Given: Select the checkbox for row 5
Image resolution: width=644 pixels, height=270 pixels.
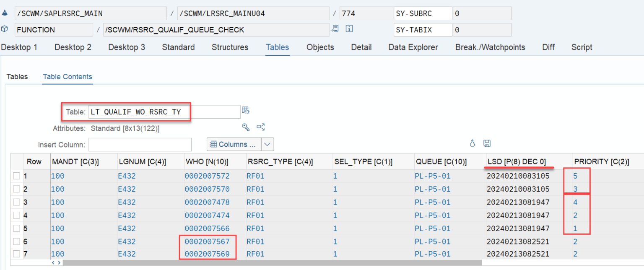Looking at the screenshot, I should (x=17, y=228).
